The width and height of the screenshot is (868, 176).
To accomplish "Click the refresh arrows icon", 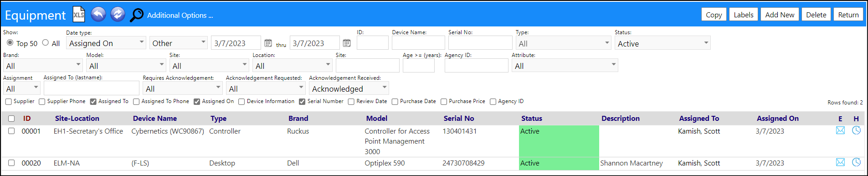I will pos(118,15).
